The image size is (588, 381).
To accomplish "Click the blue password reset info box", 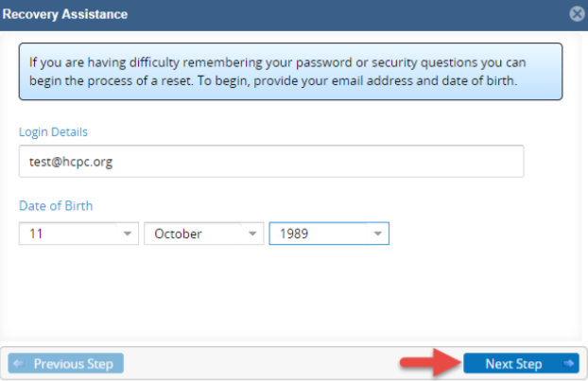I will pyautogui.click(x=290, y=71).
